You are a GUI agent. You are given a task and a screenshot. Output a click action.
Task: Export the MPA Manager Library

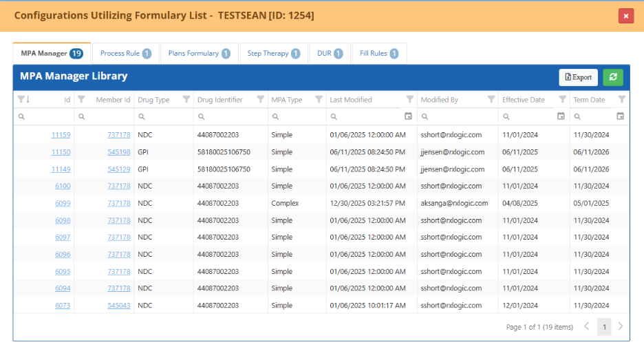pyautogui.click(x=578, y=77)
